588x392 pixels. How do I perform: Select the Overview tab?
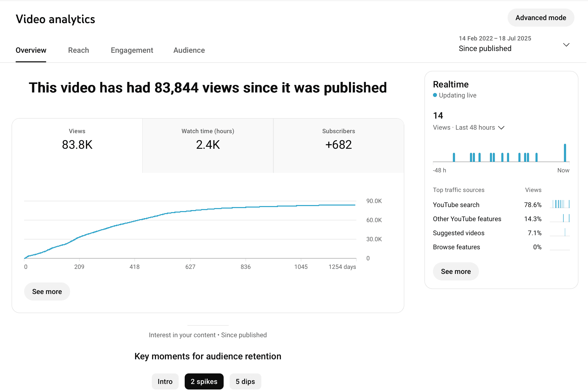(31, 50)
